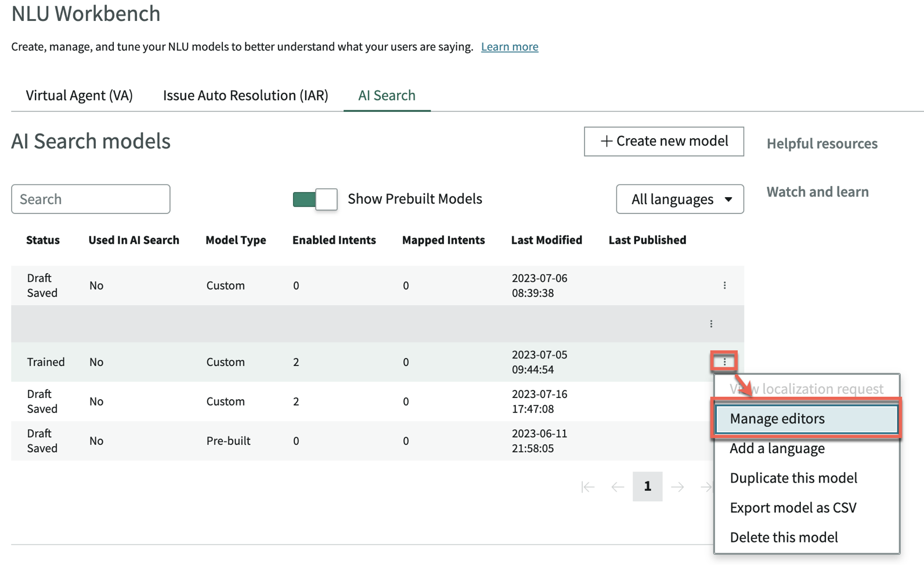The image size is (924, 565).
Task: Focus the Search input field
Action: tap(91, 199)
